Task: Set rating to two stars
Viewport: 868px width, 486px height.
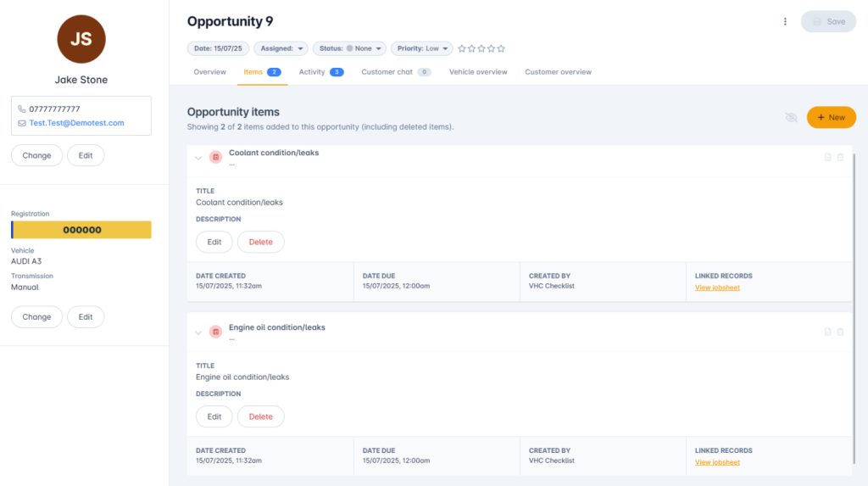Action: pyautogui.click(x=471, y=48)
